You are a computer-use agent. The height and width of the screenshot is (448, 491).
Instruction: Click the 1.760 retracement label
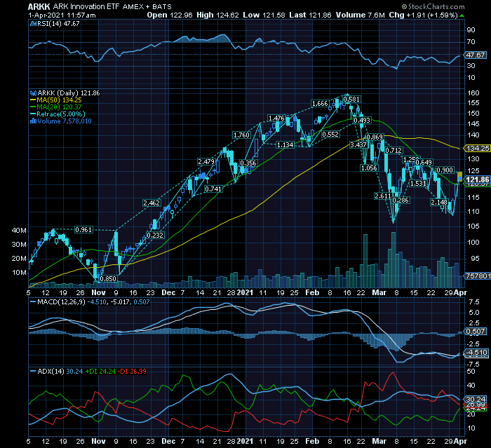[x=241, y=135]
